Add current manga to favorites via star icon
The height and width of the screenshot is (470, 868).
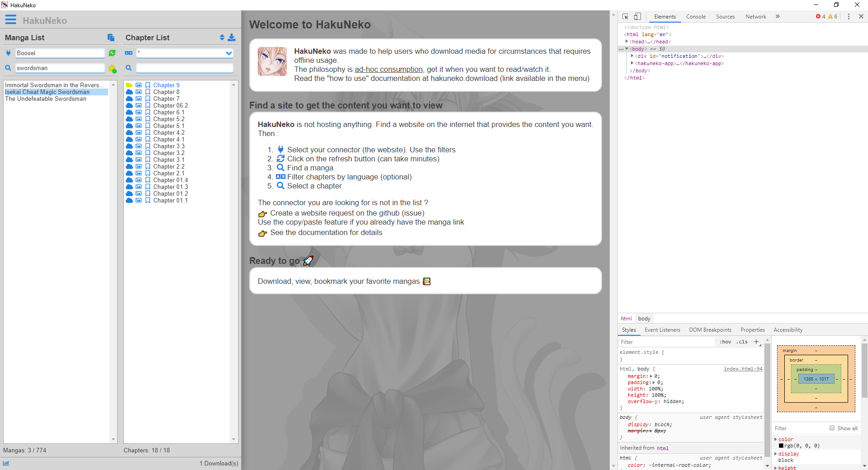[112, 69]
